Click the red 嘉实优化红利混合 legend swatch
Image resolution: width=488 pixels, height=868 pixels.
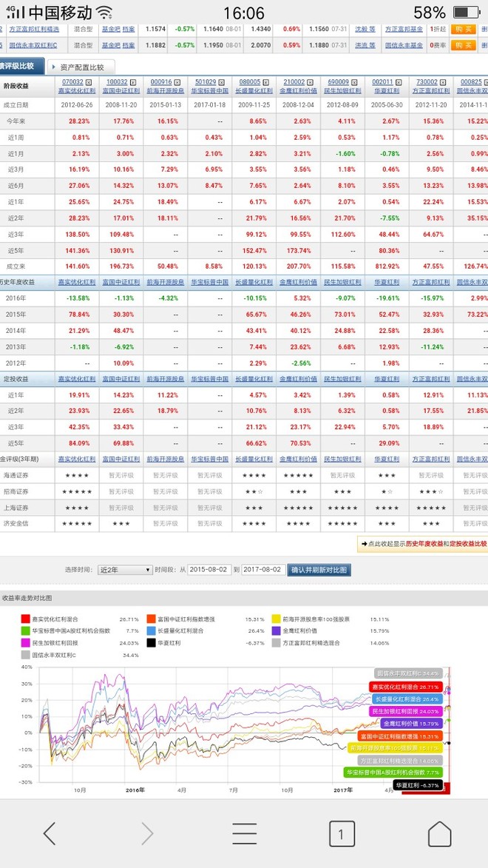(x=25, y=619)
